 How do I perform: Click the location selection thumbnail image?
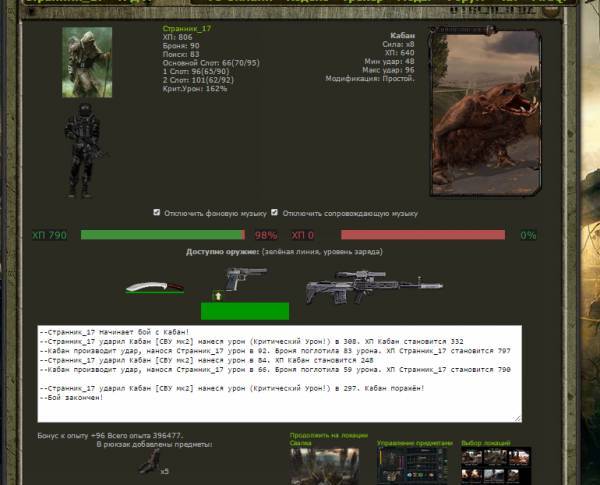(x=488, y=466)
